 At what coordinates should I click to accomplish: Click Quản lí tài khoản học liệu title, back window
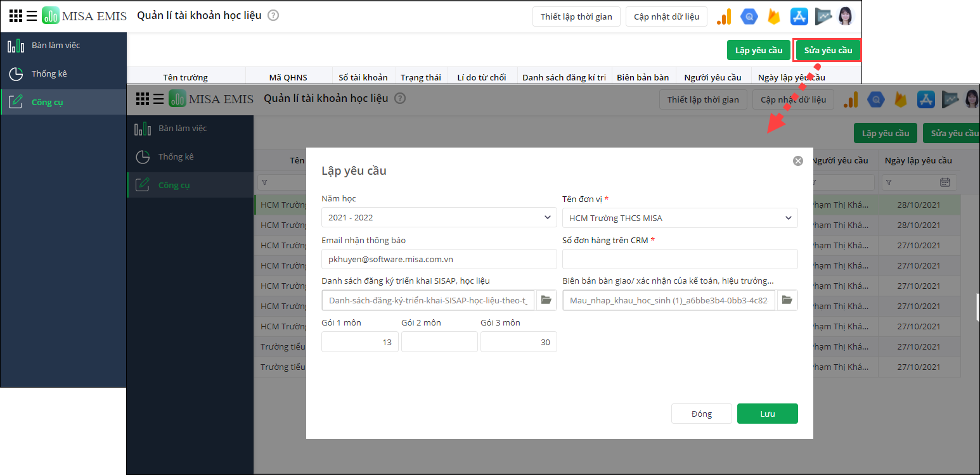[x=199, y=15]
